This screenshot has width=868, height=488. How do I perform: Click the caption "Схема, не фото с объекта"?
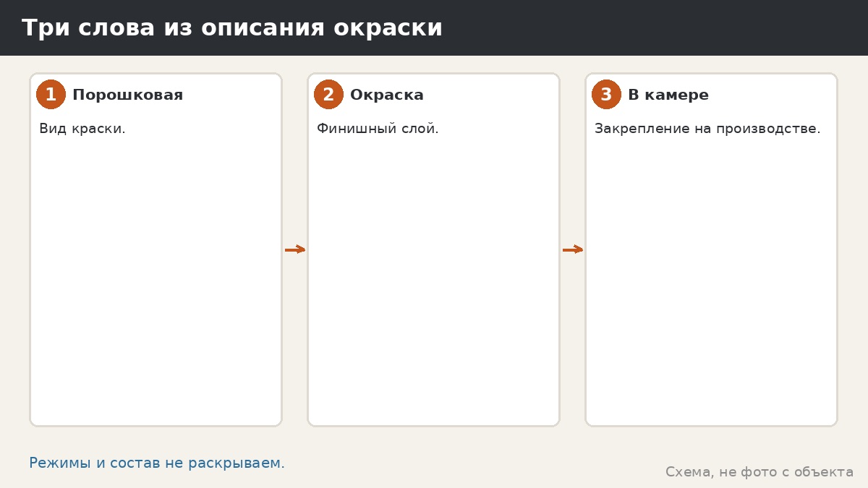click(759, 472)
